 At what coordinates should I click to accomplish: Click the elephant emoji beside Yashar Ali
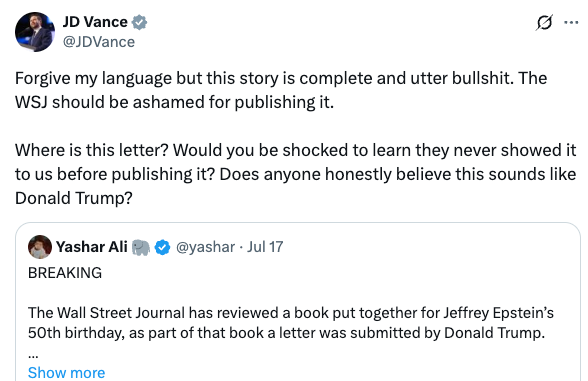[141, 247]
